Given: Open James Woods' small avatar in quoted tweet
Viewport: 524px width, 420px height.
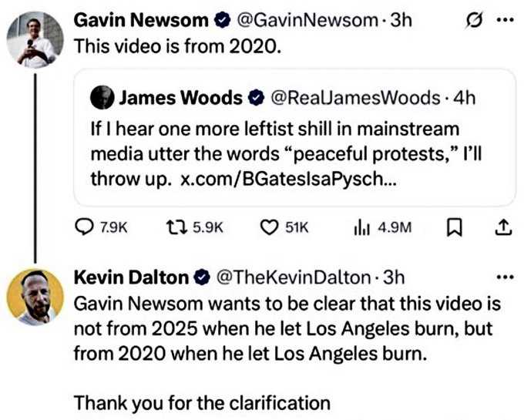Looking at the screenshot, I should point(102,97).
